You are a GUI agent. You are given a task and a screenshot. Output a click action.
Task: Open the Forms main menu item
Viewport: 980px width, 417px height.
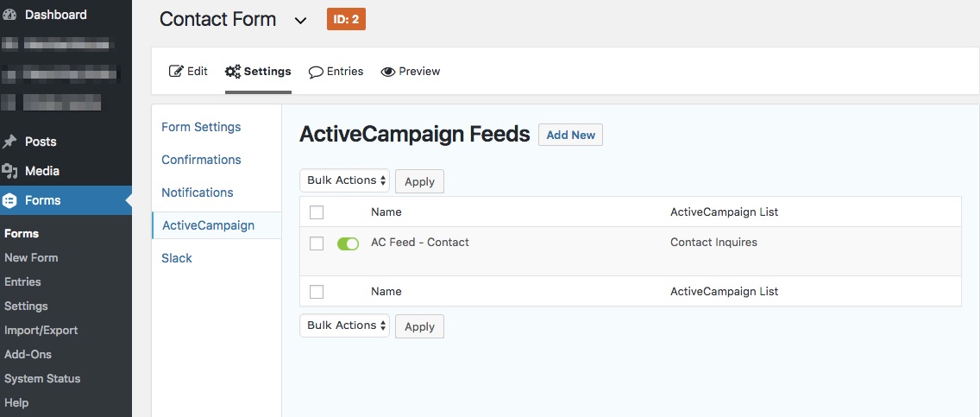coord(66,200)
